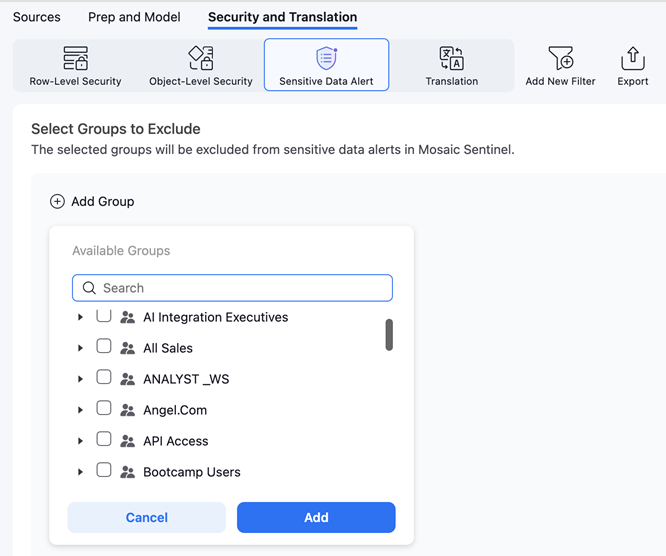Expand the AI Integration Executives group
The height and width of the screenshot is (556, 666).
pyautogui.click(x=80, y=317)
